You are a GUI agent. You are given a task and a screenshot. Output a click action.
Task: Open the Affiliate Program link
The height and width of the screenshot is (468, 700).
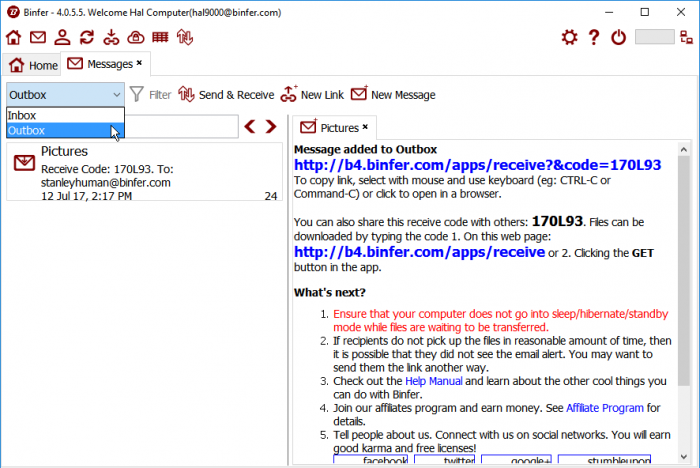[x=604, y=408]
